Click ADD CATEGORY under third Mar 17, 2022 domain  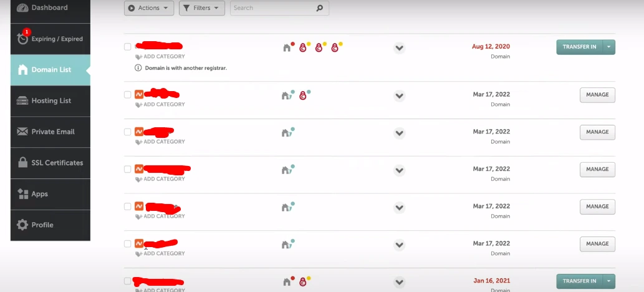tap(160, 179)
